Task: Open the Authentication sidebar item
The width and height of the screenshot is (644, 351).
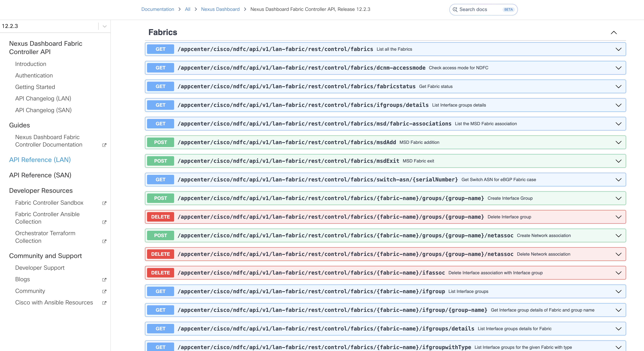Action: [x=34, y=76]
